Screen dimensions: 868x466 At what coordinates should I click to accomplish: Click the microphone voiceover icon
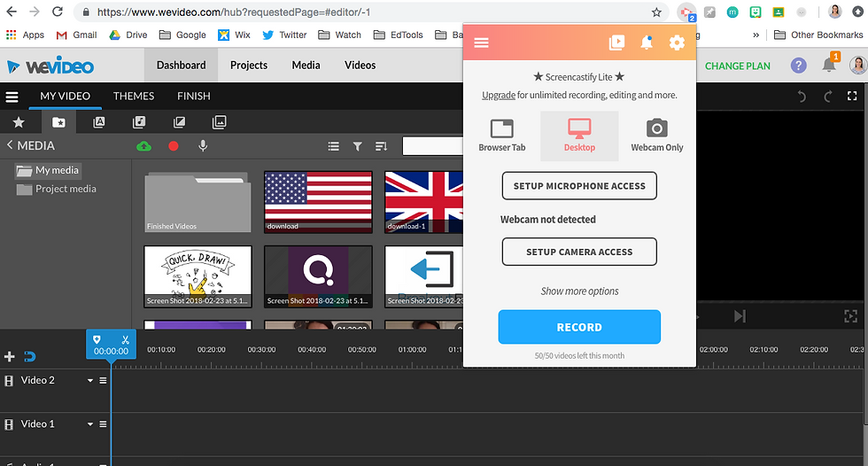point(203,145)
